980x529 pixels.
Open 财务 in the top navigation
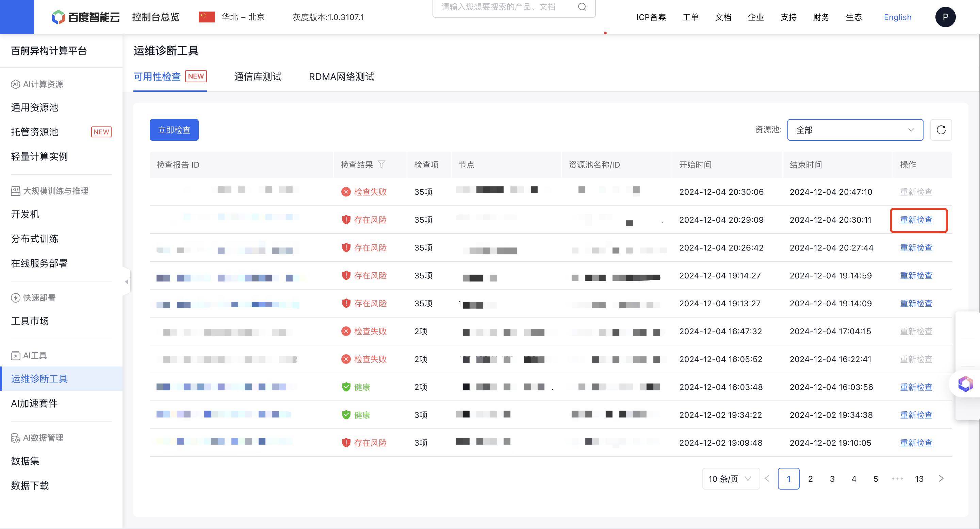[821, 17]
